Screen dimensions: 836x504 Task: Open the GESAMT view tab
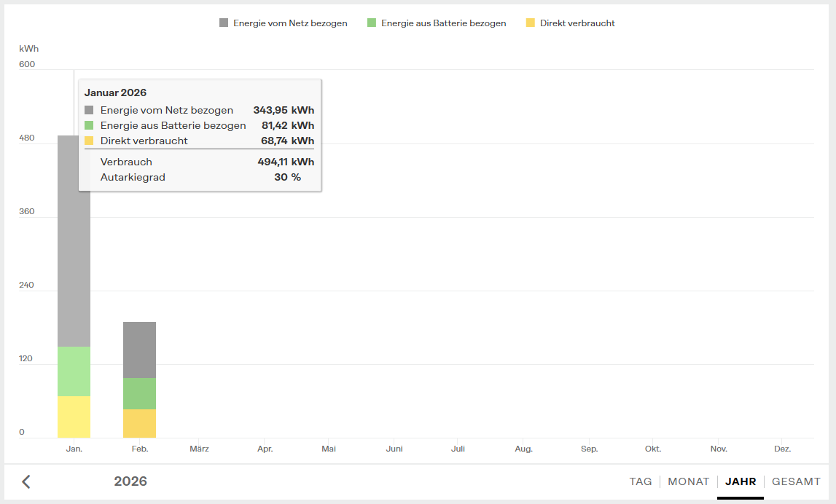coord(796,481)
